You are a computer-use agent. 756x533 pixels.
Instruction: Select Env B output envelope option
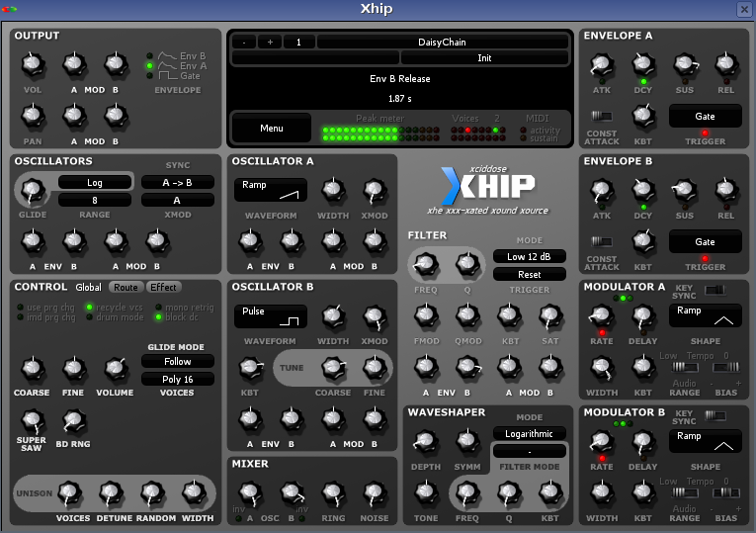178,56
